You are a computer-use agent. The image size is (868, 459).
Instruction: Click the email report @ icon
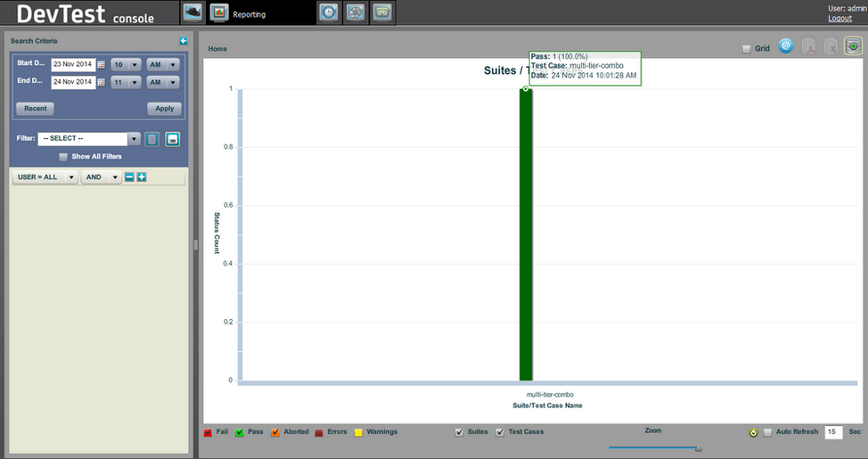pyautogui.click(x=785, y=46)
